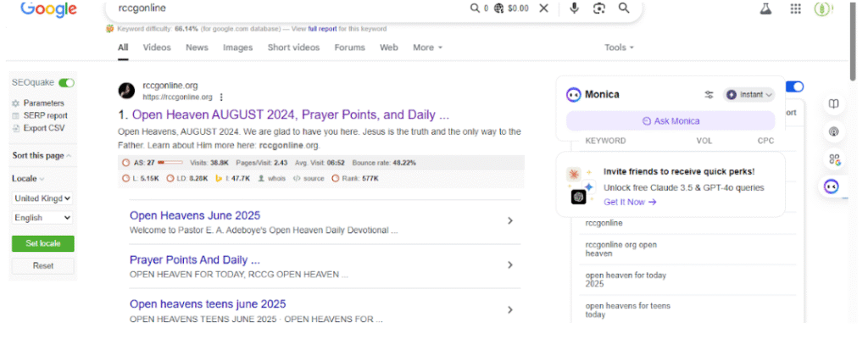Image resolution: width=868 pixels, height=356 pixels.
Task: Toggle the blue switch beside Monica panel
Action: pos(795,86)
